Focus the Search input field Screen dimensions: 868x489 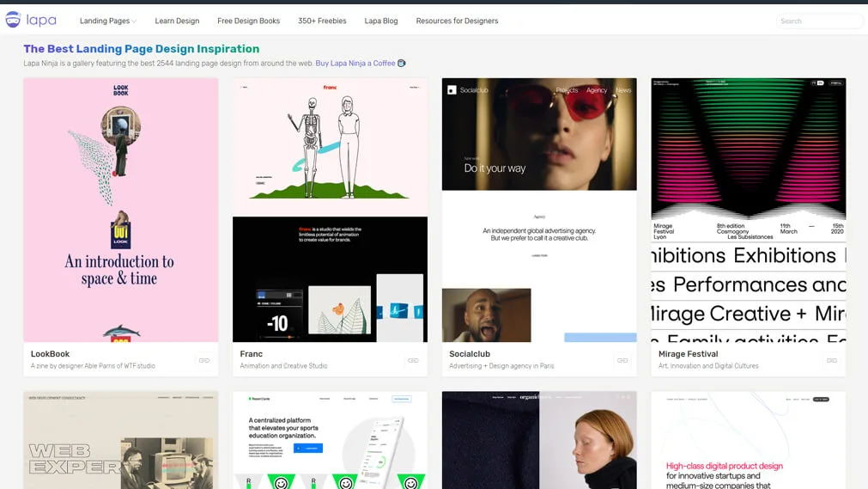(819, 21)
